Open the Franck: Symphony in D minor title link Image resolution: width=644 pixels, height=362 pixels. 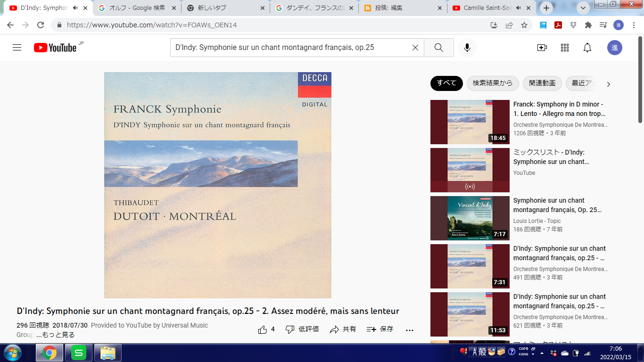pos(559,109)
